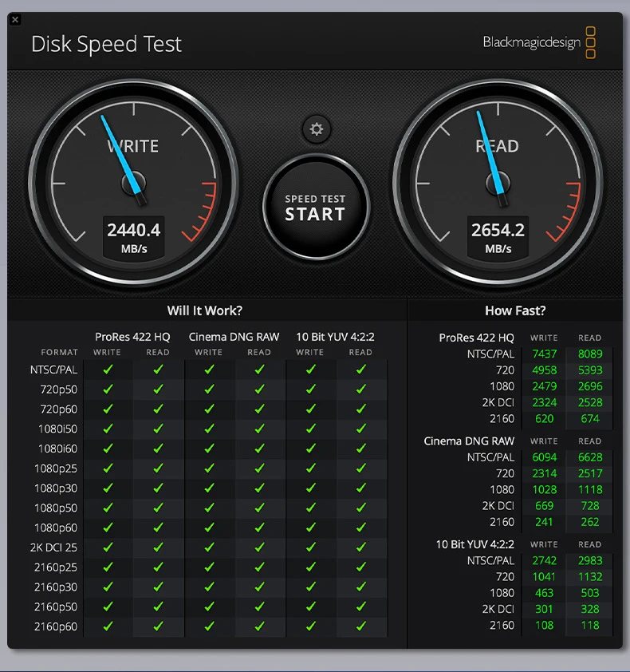Viewport: 630px width, 672px height.
Task: Click Cinema DNG RAW write checkmark for 1080p60
Action: click(209, 527)
